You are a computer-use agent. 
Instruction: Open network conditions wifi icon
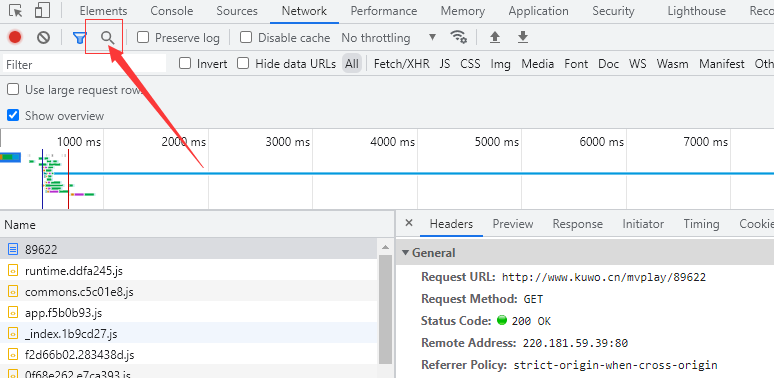tap(459, 37)
